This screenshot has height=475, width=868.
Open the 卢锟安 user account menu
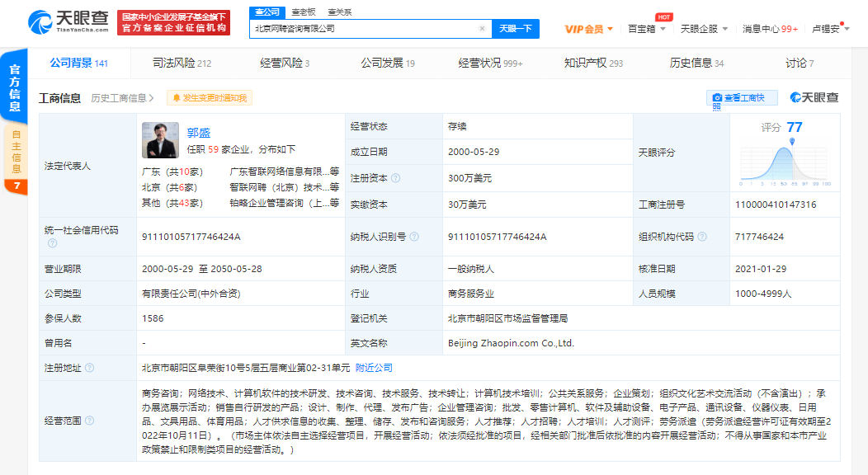[830, 30]
